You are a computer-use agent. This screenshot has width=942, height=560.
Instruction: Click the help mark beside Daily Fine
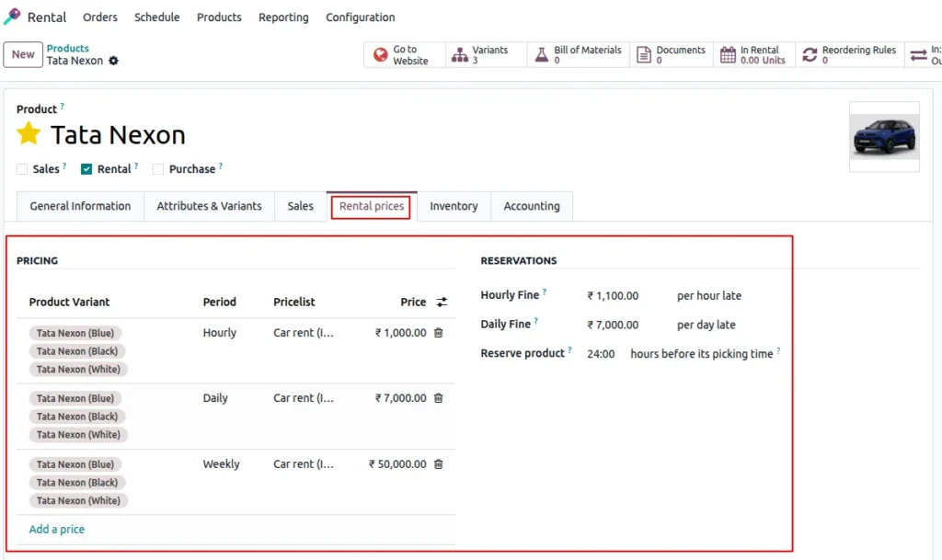pyautogui.click(x=536, y=321)
